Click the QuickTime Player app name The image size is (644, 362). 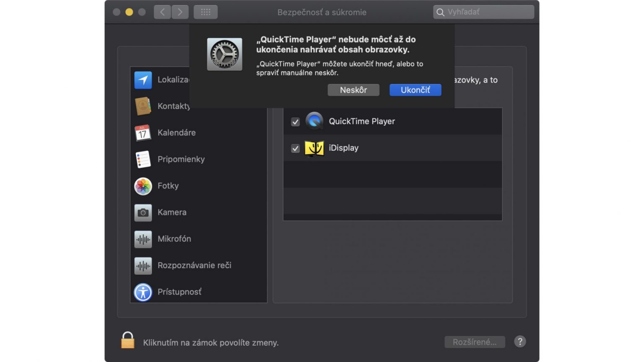click(362, 122)
